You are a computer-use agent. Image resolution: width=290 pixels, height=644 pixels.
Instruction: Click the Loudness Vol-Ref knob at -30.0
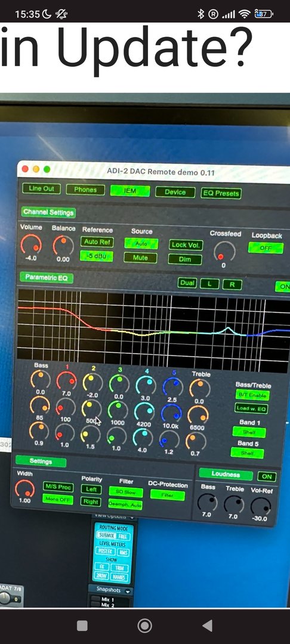point(260,506)
